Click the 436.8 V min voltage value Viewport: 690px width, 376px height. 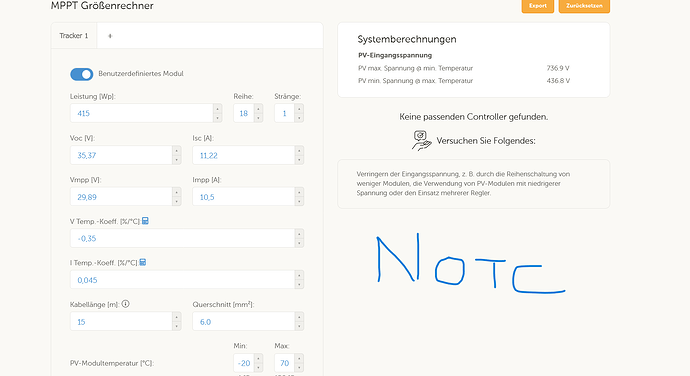[558, 81]
